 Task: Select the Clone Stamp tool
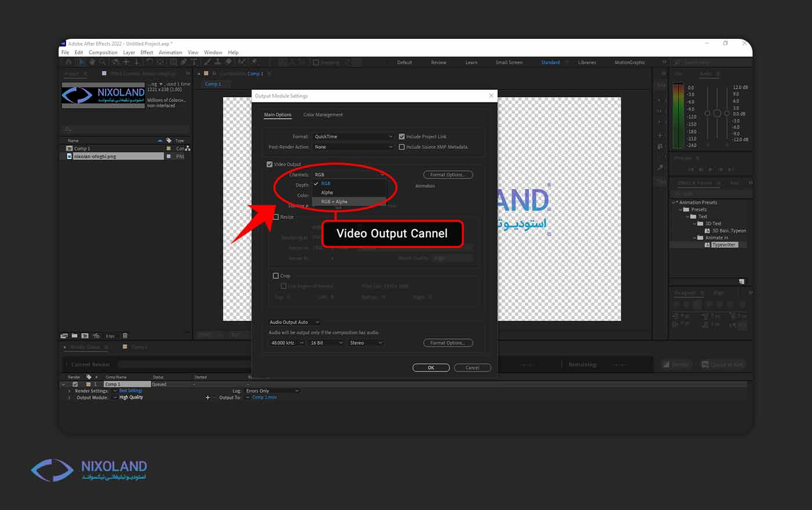click(x=218, y=62)
